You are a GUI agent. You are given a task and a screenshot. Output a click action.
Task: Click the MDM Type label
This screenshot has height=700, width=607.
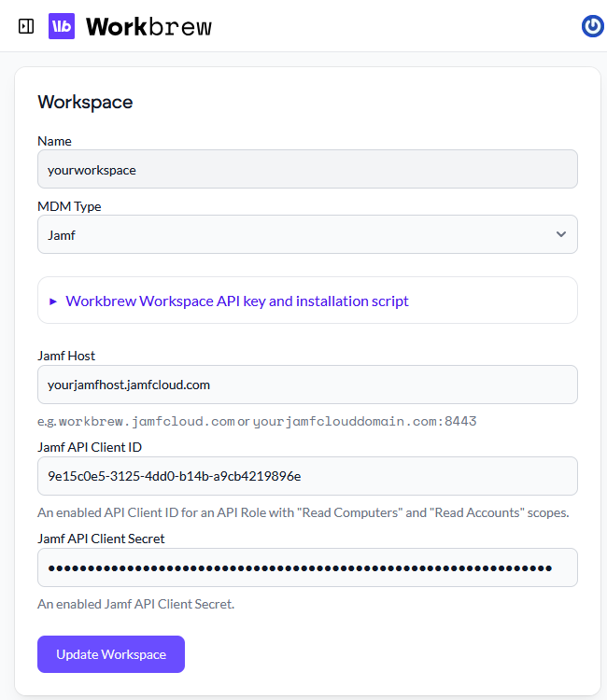[69, 206]
